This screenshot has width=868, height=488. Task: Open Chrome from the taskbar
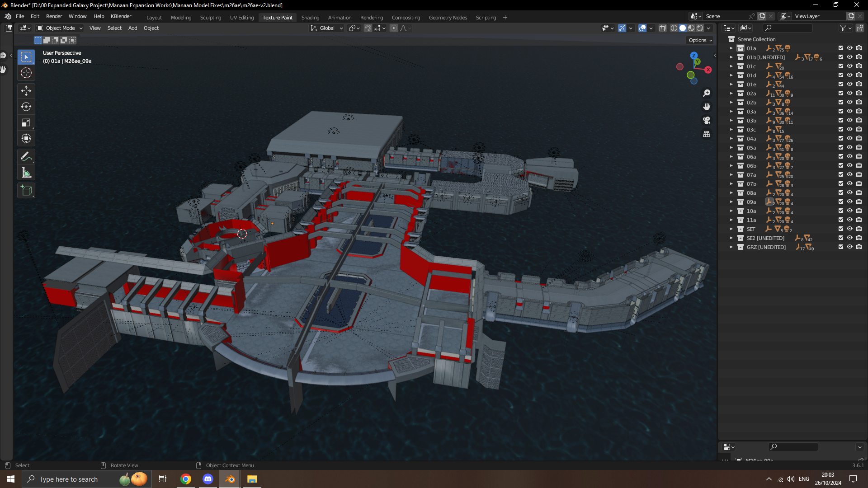coord(186,479)
